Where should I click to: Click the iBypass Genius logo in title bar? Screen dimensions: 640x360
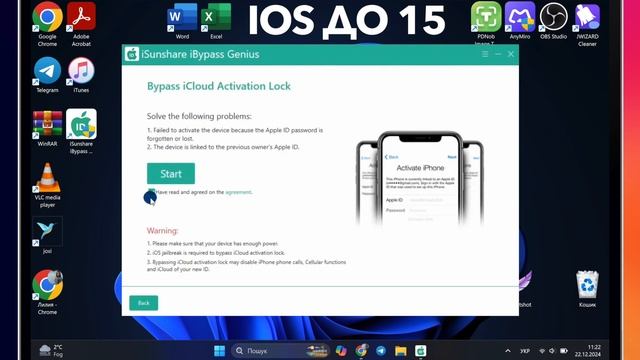click(x=132, y=54)
